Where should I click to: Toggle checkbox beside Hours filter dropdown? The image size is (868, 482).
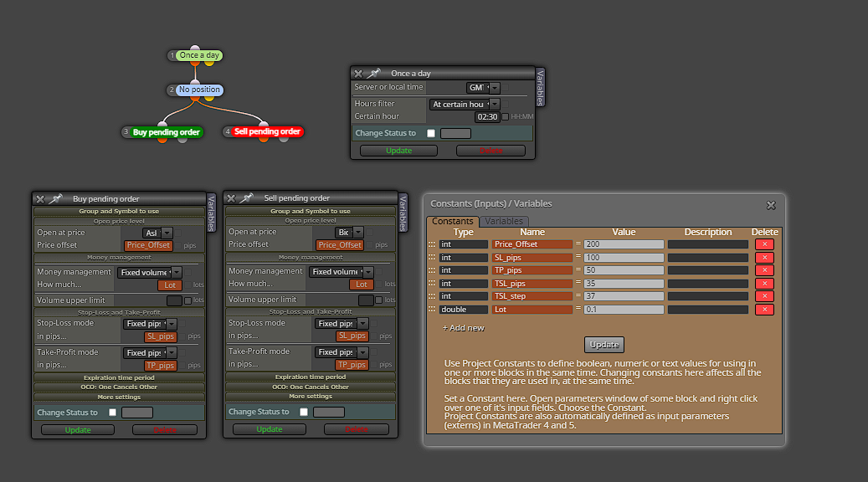[x=506, y=104]
